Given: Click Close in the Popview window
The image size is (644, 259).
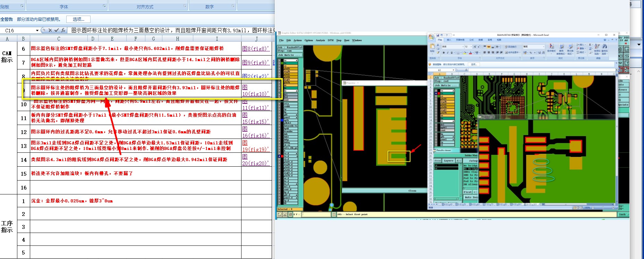Looking at the screenshot, I should click(x=412, y=191).
